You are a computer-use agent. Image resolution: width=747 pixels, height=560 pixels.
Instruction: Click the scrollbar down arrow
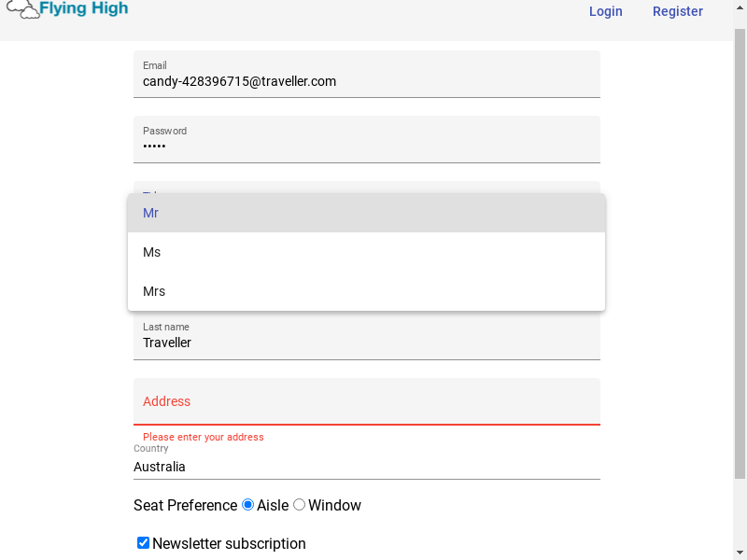pos(740,553)
